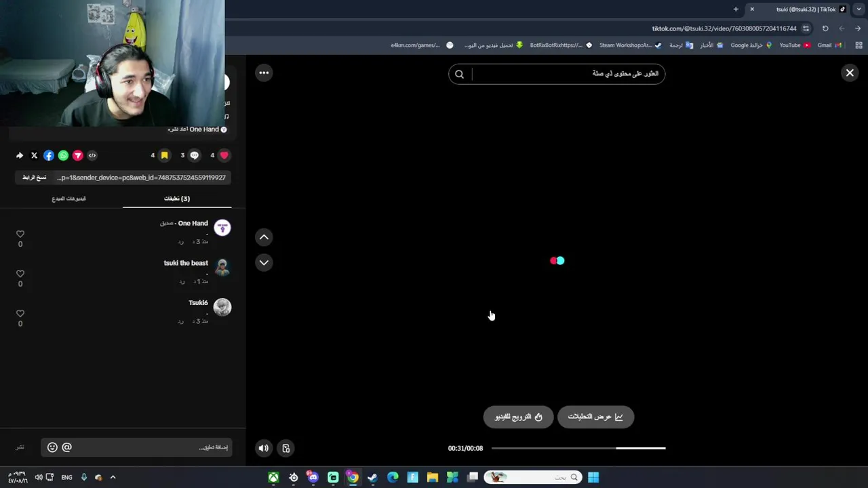Open site settings icon in address bar
The image size is (868, 488).
coord(806,28)
